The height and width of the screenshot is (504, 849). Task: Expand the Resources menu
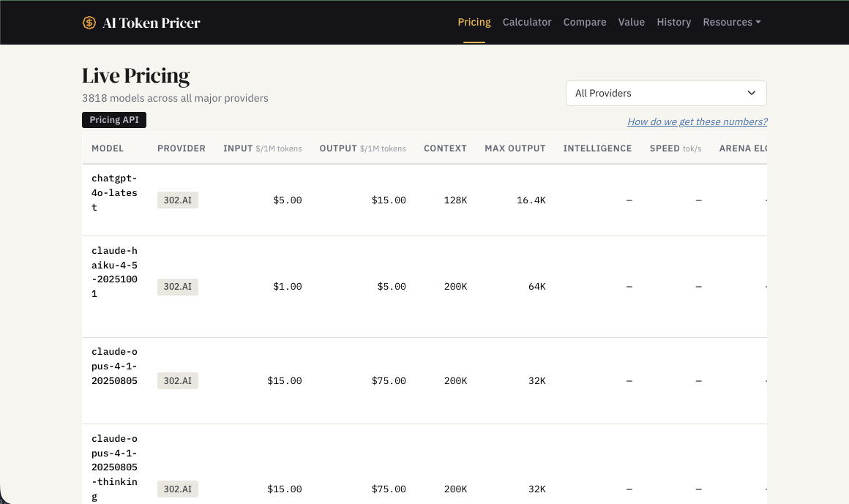coord(731,22)
